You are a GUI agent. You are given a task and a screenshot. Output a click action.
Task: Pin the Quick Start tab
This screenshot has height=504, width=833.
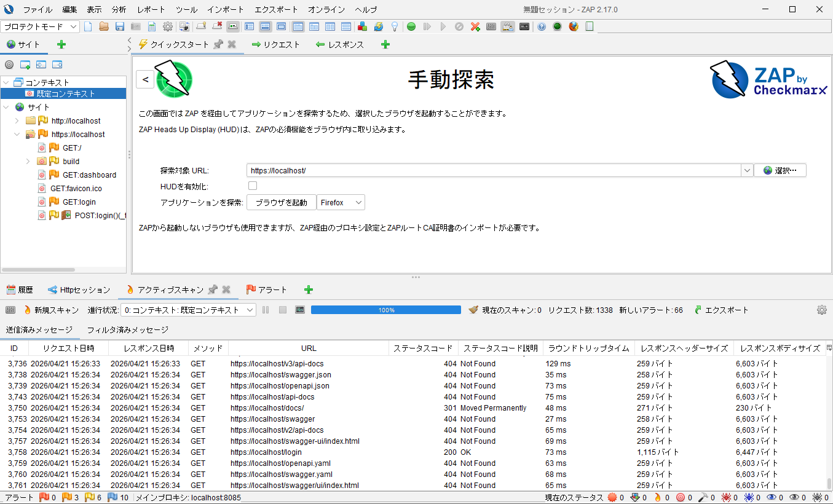[x=218, y=44]
